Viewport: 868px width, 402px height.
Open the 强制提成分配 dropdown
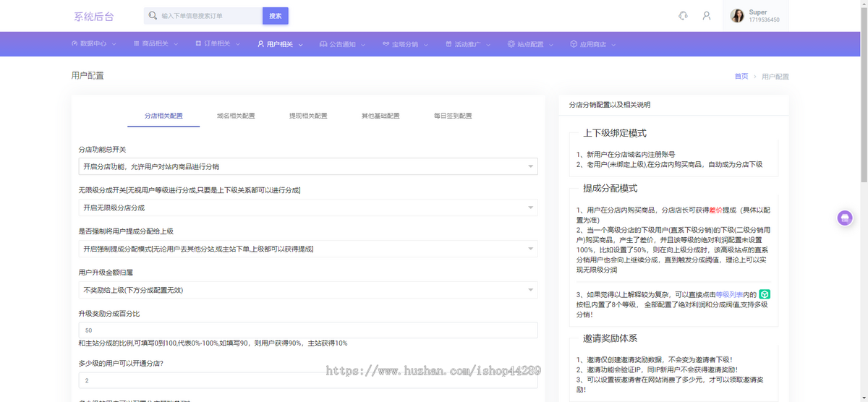pyautogui.click(x=308, y=249)
